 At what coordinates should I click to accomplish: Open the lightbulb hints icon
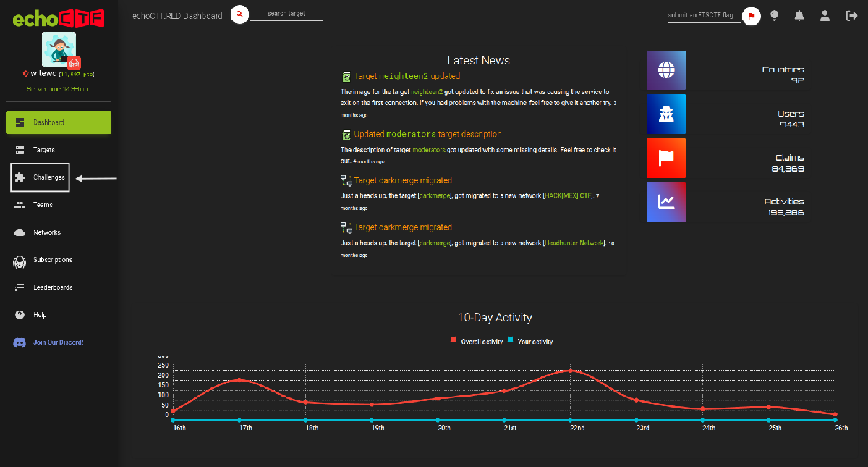(774, 15)
